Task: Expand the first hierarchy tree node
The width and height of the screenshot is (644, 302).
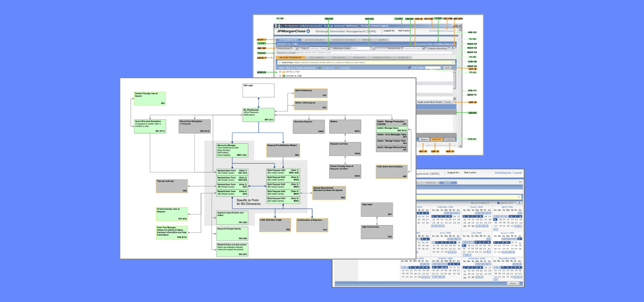Action: coord(280,72)
